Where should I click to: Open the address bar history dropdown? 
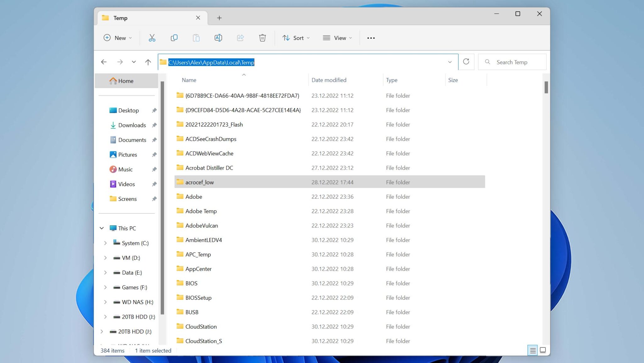coord(450,62)
